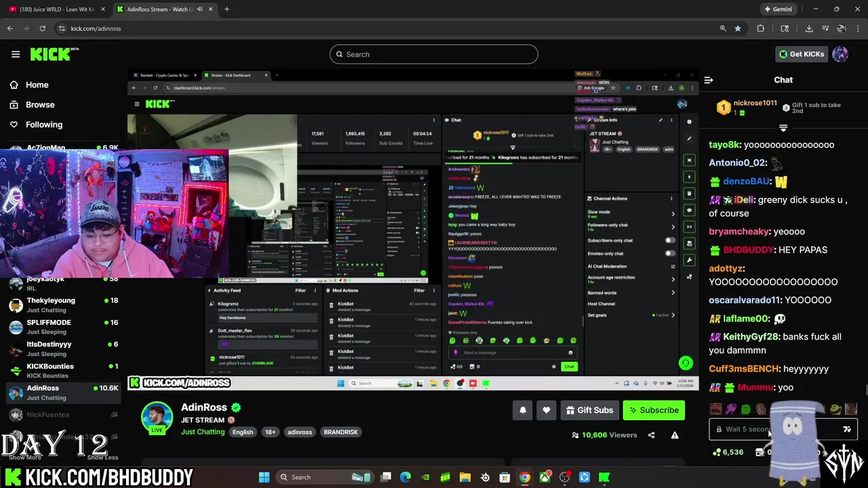868x488 pixels.
Task: Click the browser address bar URL
Action: pyautogui.click(x=96, y=28)
